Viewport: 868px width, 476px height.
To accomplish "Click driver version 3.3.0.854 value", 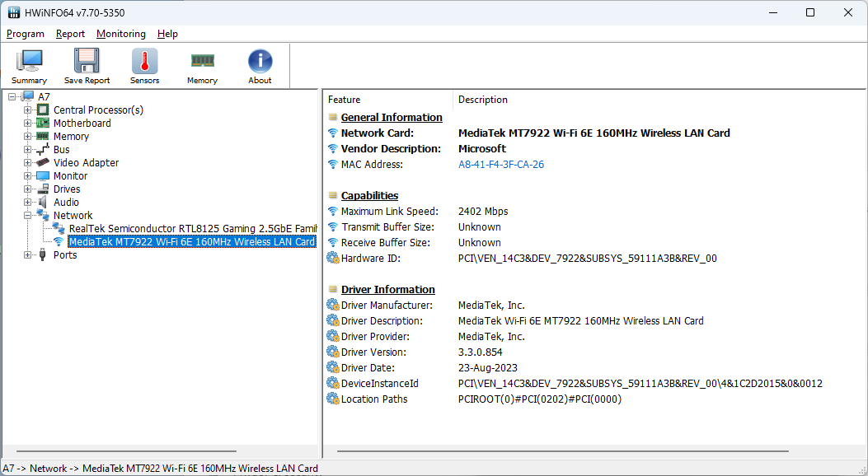I will [480, 352].
